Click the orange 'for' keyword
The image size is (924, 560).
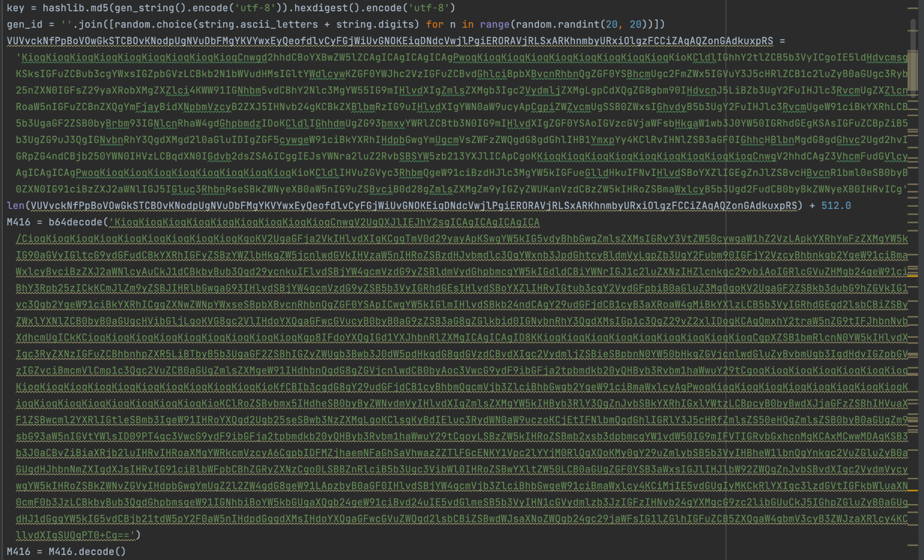434,24
